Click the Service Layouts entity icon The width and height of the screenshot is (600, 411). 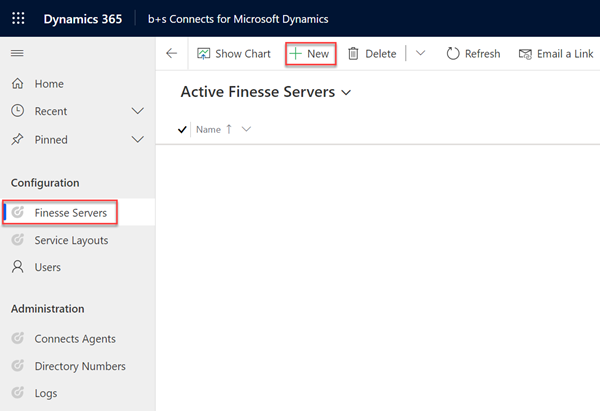coord(18,240)
